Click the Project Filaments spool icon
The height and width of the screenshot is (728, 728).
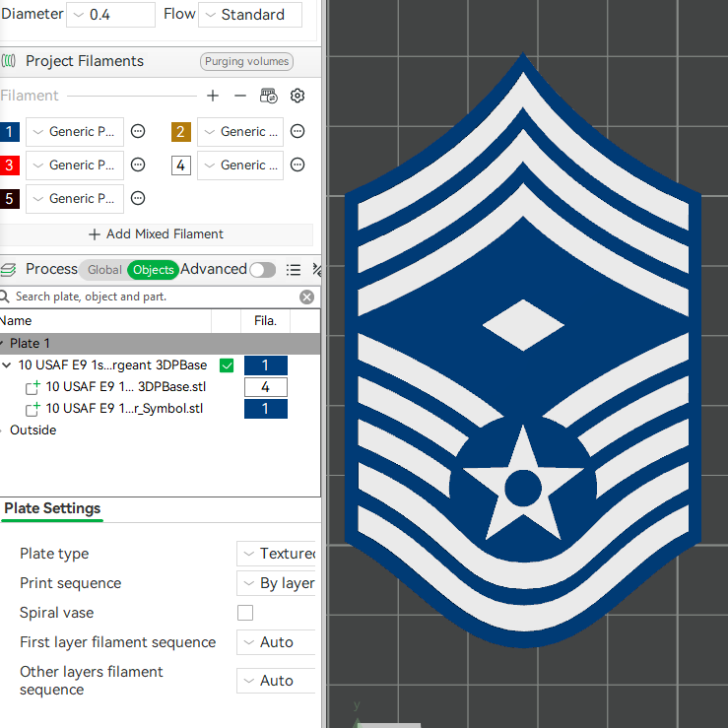tap(9, 61)
